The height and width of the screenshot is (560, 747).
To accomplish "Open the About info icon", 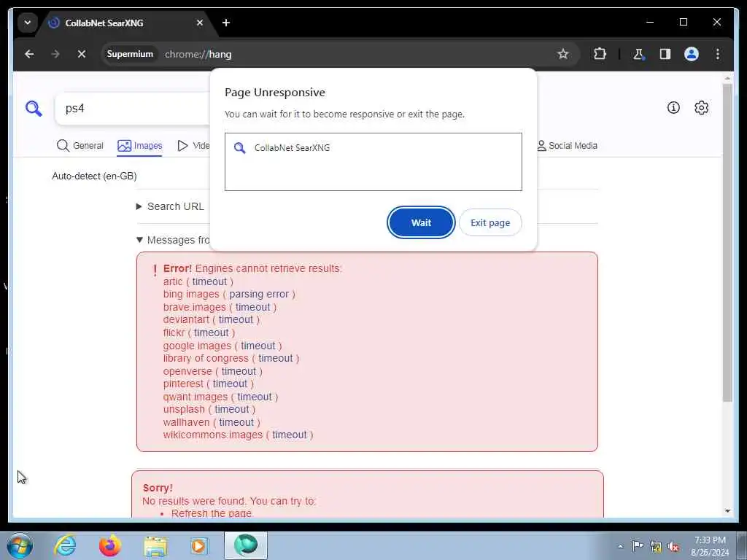I will (x=673, y=108).
